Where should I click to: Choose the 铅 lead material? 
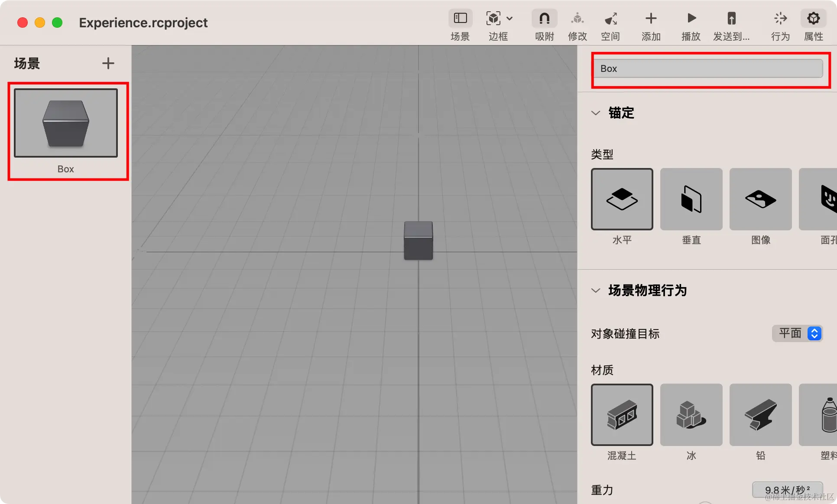(x=760, y=415)
